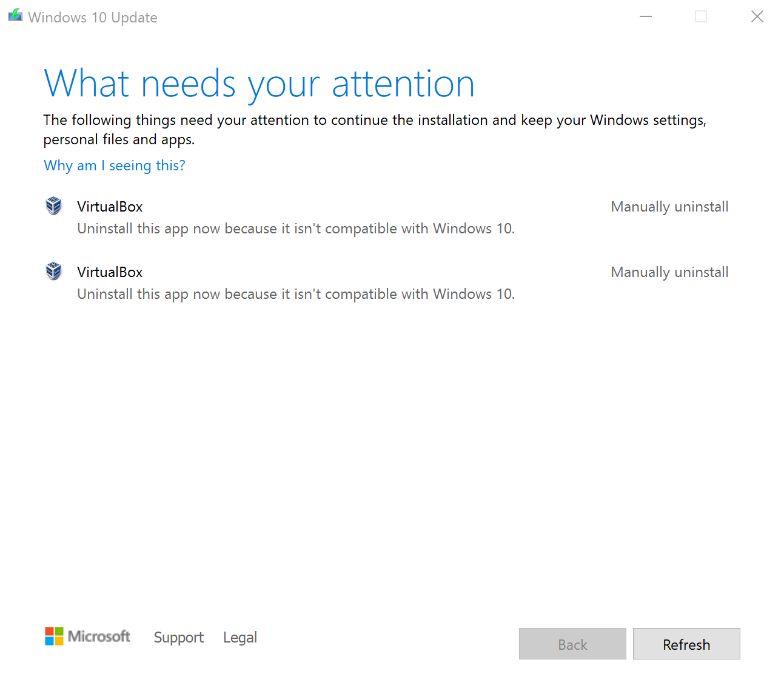Open the Legal link
Viewport: 784px width, 691px height.
click(240, 638)
